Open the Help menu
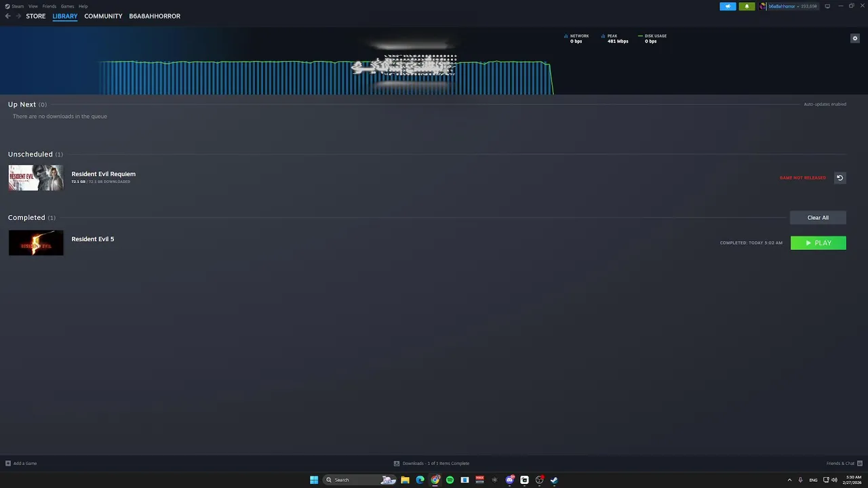This screenshot has width=868, height=488. coord(83,6)
